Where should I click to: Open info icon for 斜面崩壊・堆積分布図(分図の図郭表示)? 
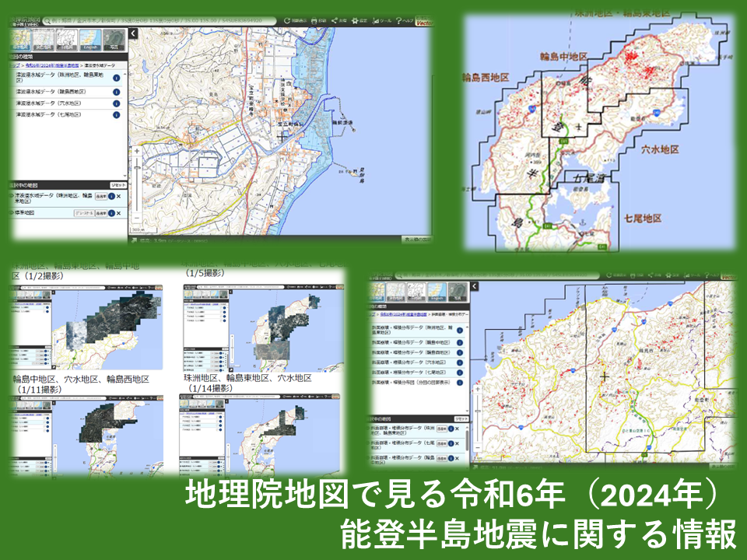[x=460, y=383]
